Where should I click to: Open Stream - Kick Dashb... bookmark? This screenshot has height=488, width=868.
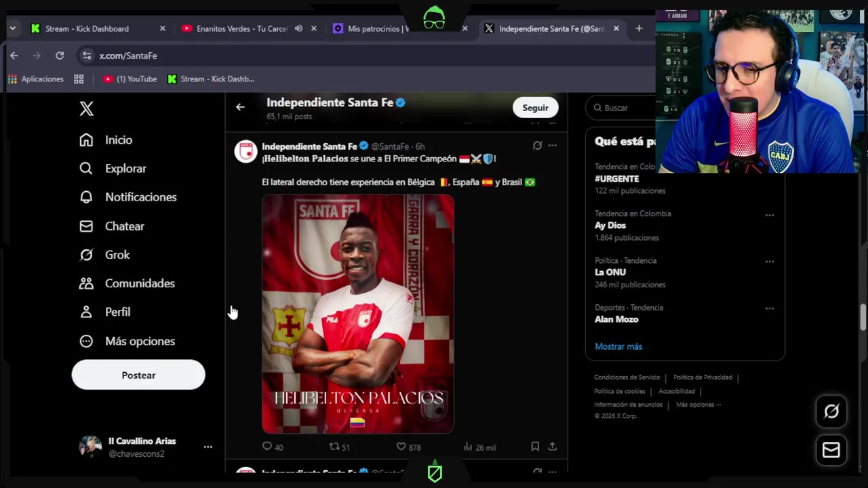(x=211, y=79)
